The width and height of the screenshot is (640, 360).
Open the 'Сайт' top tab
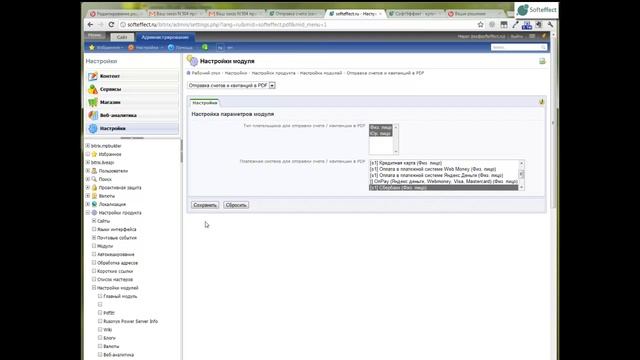click(122, 37)
